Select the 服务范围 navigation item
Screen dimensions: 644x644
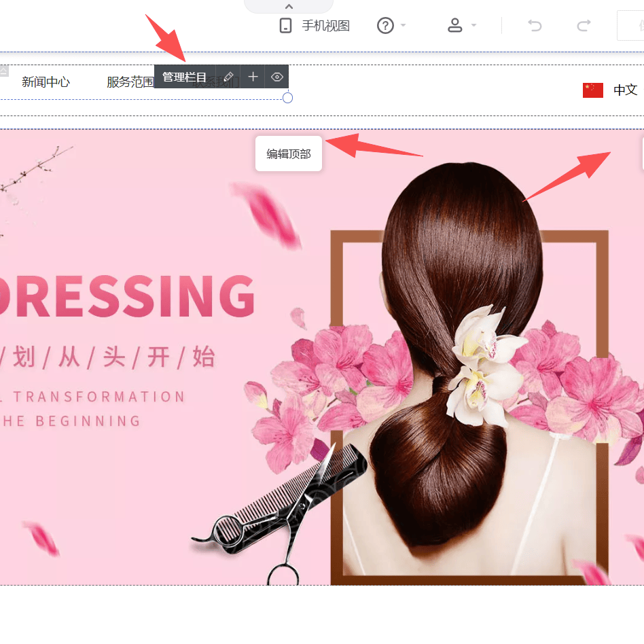click(129, 82)
